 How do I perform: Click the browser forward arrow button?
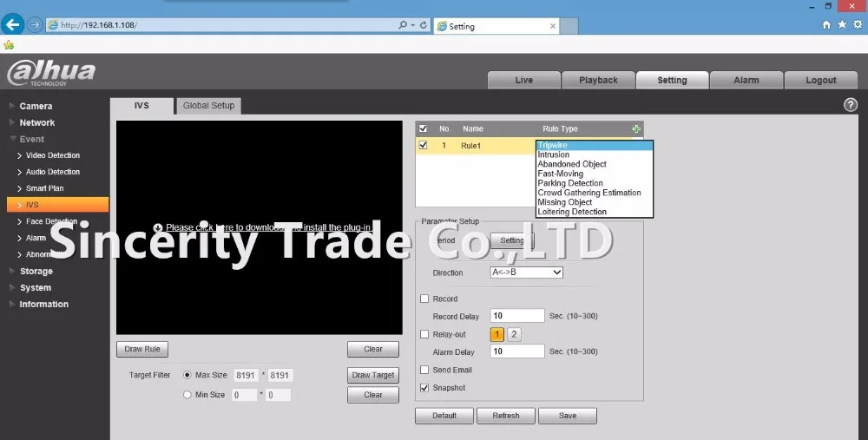(35, 25)
